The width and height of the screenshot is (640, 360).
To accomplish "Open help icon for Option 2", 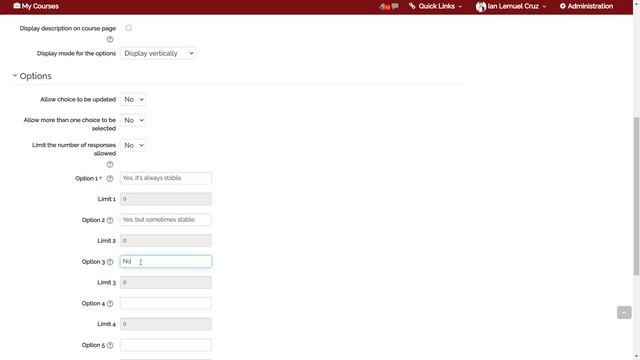I will tap(110, 220).
